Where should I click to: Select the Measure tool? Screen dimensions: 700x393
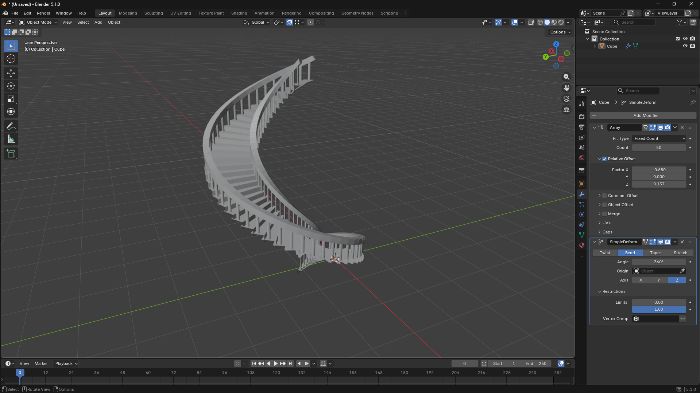(11, 139)
